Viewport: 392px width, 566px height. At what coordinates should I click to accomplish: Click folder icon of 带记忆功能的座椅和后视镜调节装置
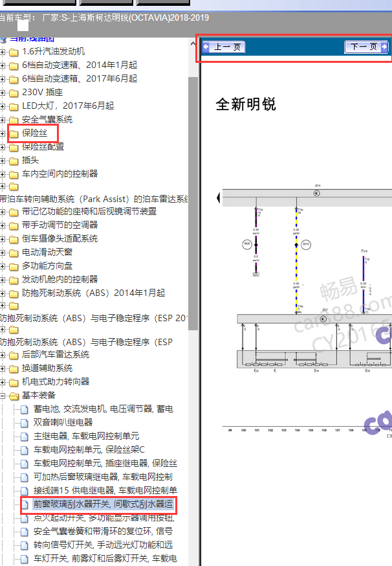(x=14, y=212)
